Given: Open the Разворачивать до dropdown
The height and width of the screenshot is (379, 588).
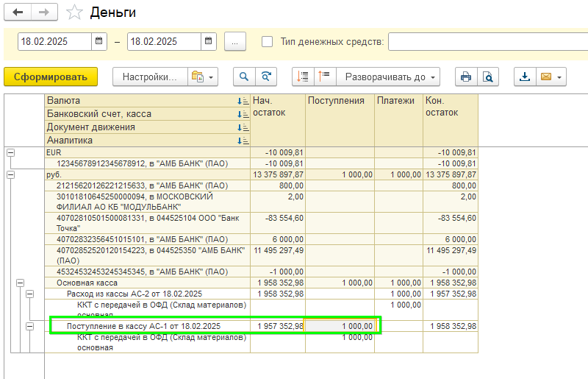Looking at the screenshot, I should [388, 77].
